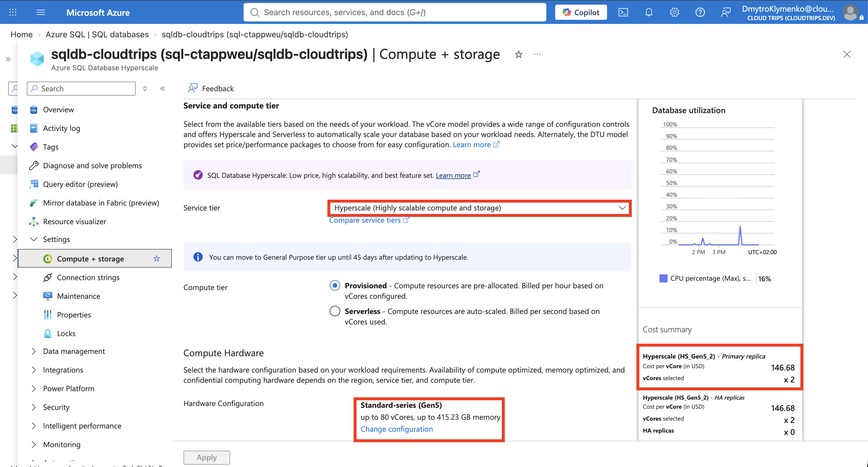Click the Query editor grid icon
This screenshot has width=868, height=467.
34,184
